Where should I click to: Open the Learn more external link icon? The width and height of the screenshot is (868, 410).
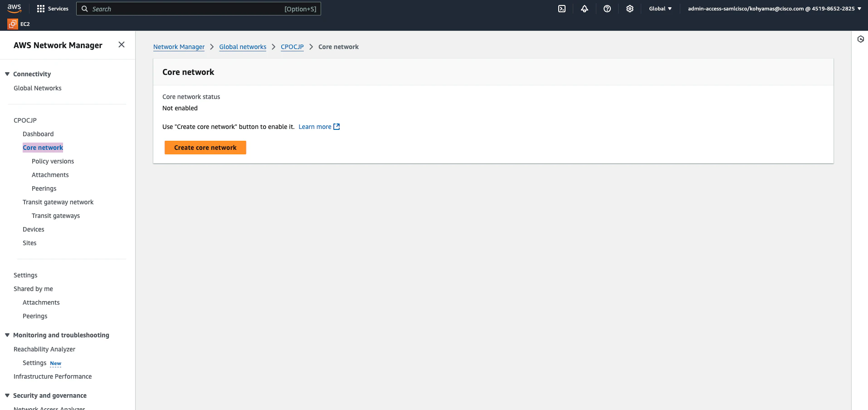click(x=336, y=127)
